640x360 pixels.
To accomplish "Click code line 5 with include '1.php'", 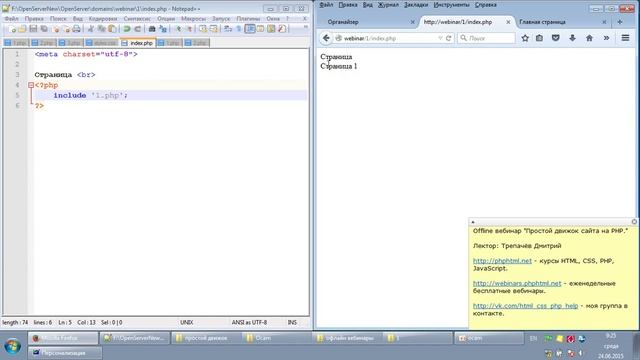I will pyautogui.click(x=171, y=95).
